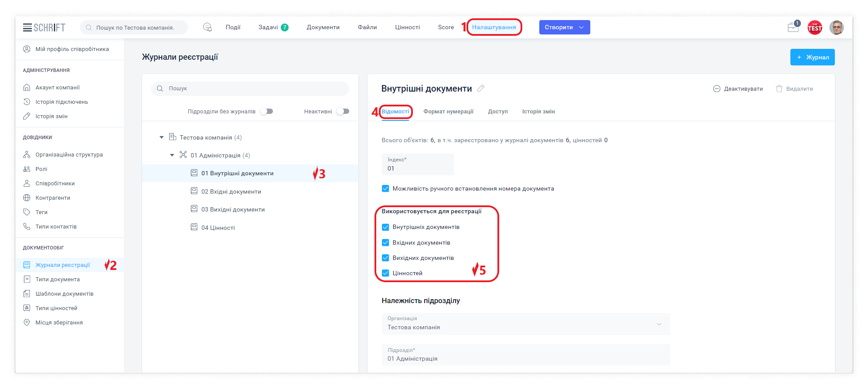Open the inbox notifications icon

tap(793, 27)
